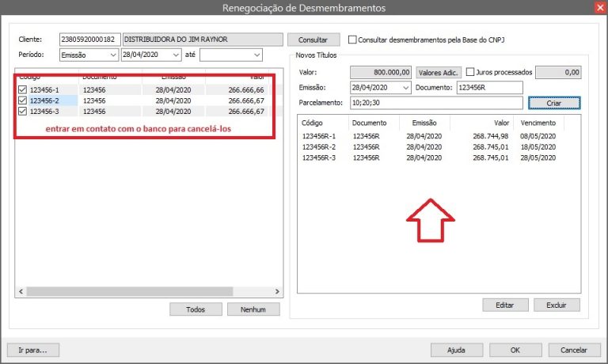Click the Editar button

[505, 305]
